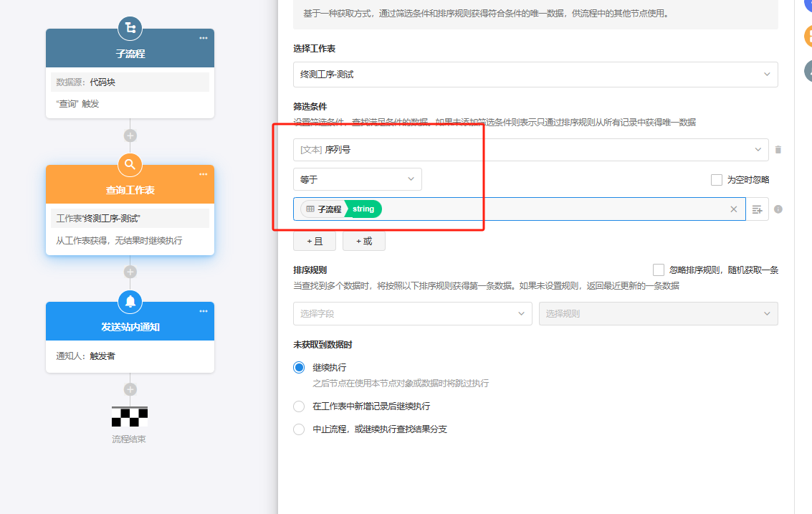
Task: Expand the 终测工序-测试 worksheet dropdown
Action: pyautogui.click(x=535, y=75)
